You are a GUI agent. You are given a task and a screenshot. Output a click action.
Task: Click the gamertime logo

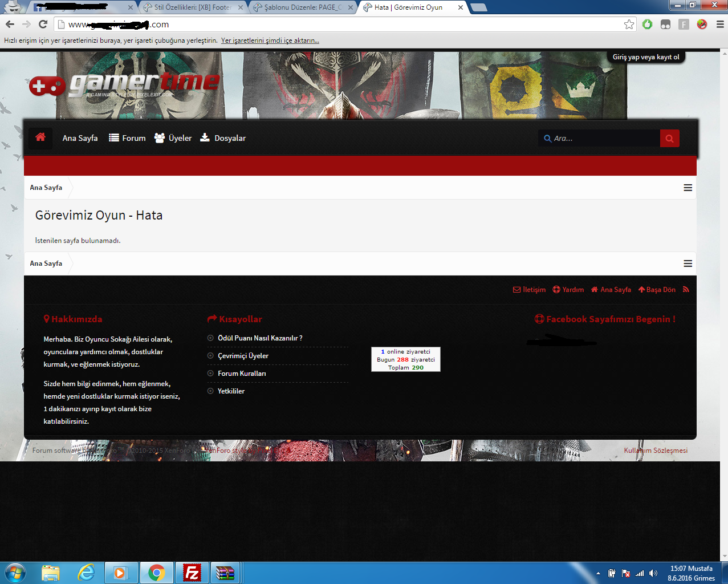point(124,86)
